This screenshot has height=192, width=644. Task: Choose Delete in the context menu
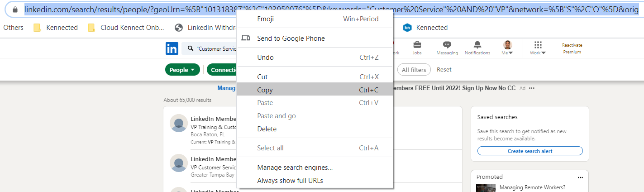(315, 129)
